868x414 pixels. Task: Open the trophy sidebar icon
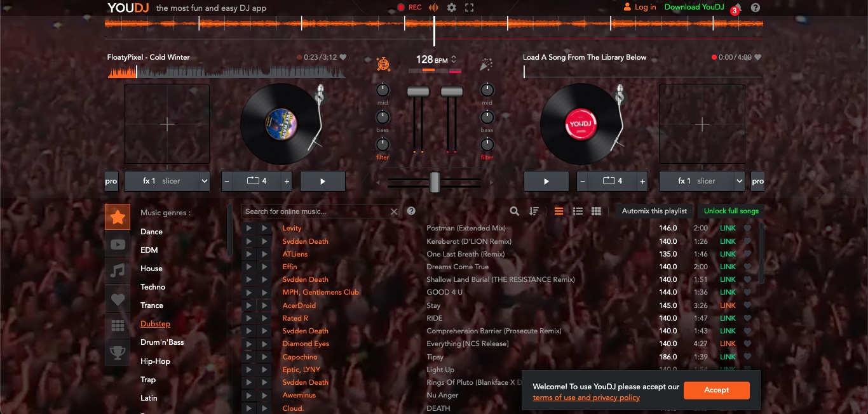pos(118,353)
